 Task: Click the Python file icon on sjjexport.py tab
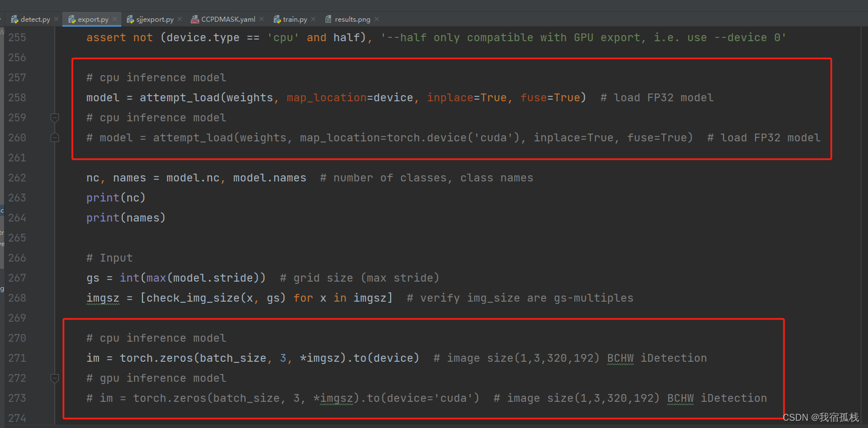[130, 19]
